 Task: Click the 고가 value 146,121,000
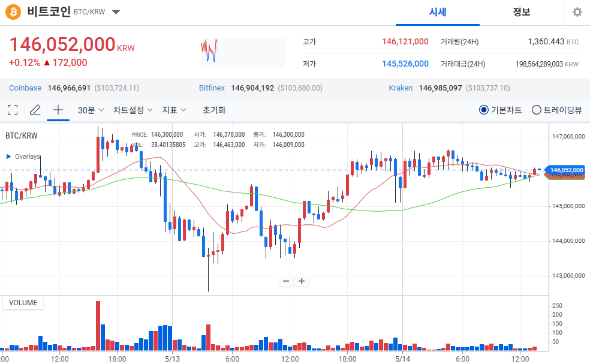coord(405,42)
